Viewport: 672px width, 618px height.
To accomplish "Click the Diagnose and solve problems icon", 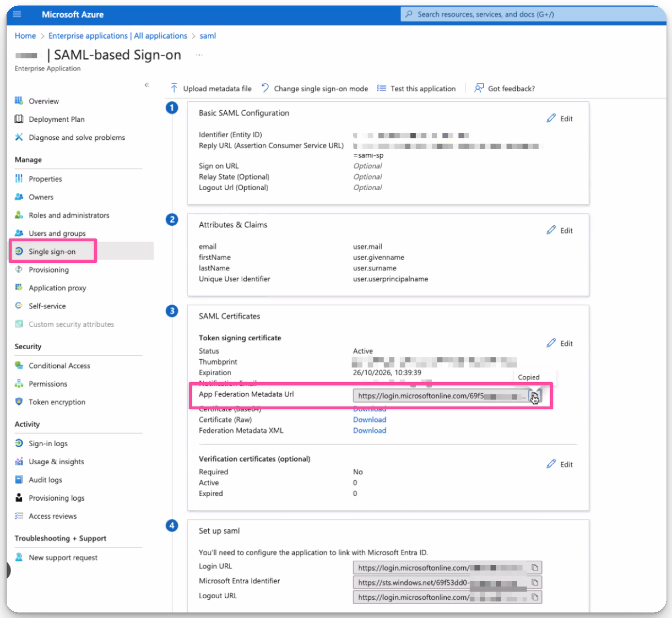I will click(x=19, y=137).
